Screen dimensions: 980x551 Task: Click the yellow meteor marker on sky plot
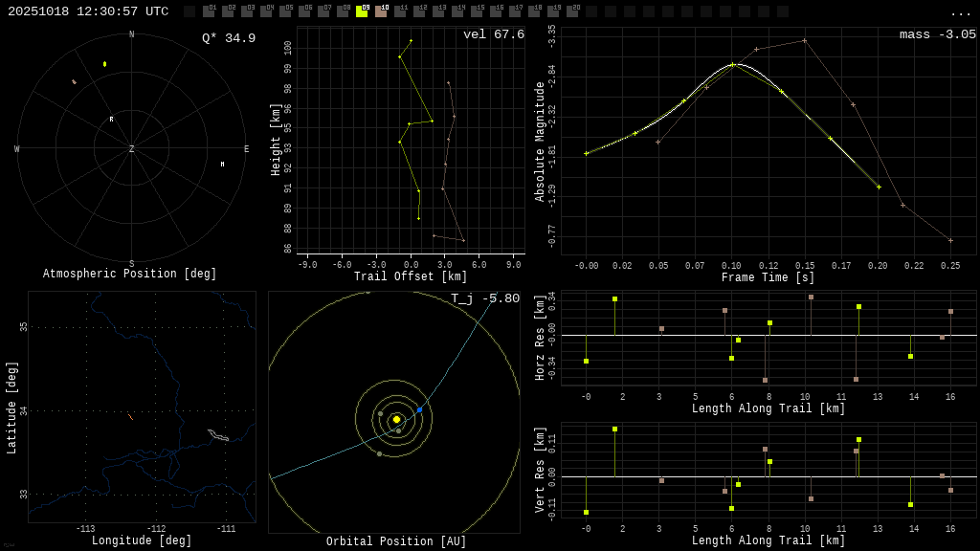105,64
